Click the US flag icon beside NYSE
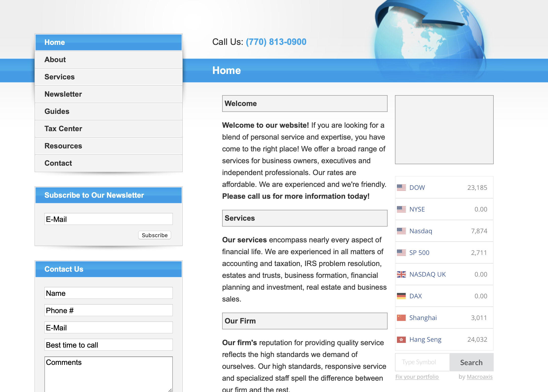The width and height of the screenshot is (548, 392). [401, 209]
